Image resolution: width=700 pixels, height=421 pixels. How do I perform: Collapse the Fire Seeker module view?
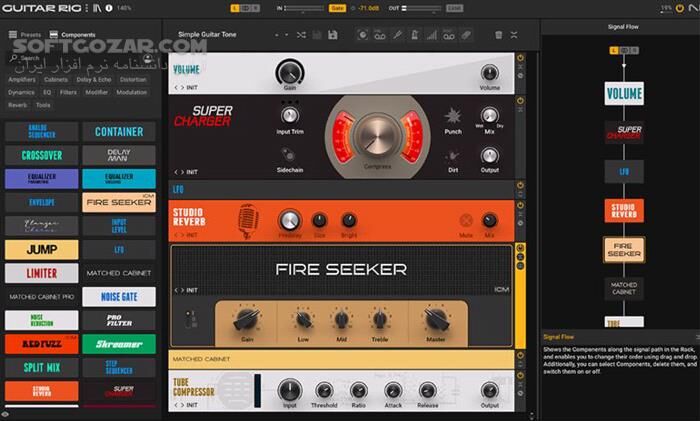tap(520, 257)
